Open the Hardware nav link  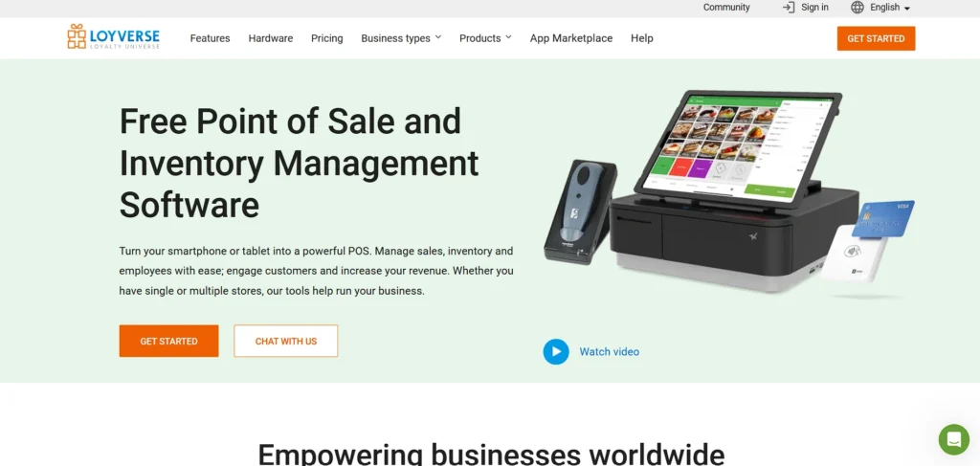tap(271, 38)
